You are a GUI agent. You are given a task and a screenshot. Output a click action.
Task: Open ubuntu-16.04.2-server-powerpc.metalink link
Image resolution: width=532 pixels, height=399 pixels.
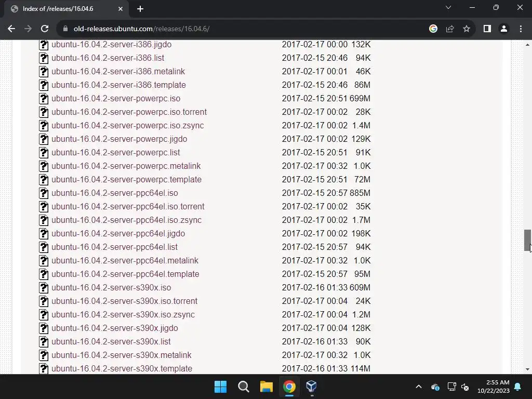(x=126, y=166)
